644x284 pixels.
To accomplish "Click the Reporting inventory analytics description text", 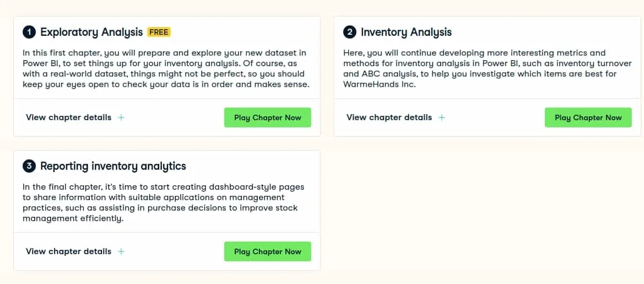I will (164, 203).
